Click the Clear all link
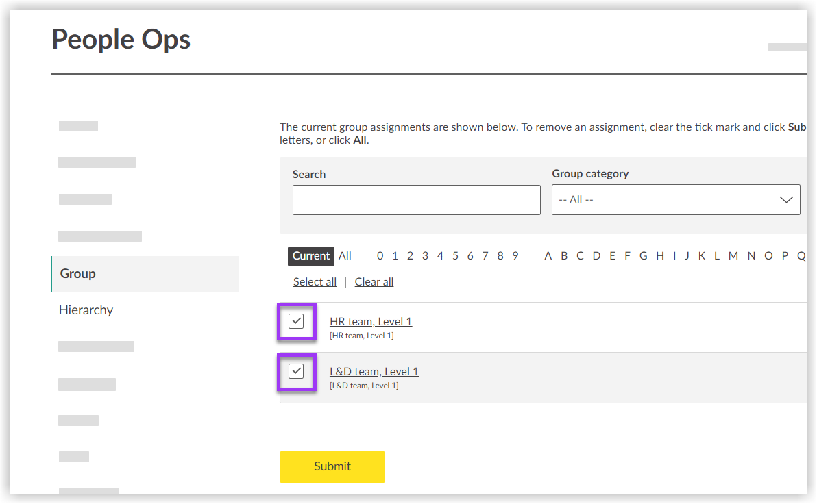Image resolution: width=817 pixels, height=504 pixels. 374,281
